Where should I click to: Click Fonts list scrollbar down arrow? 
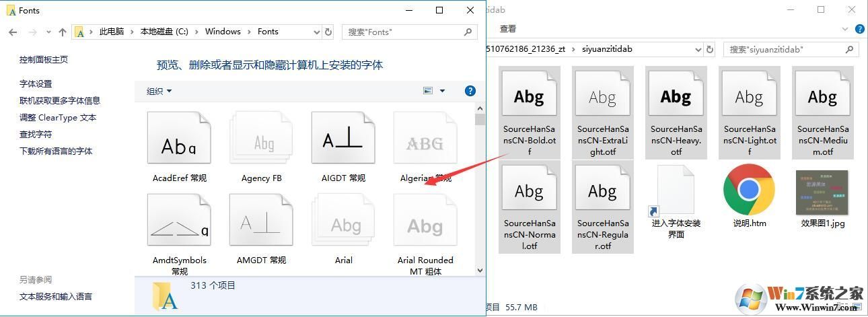[480, 271]
